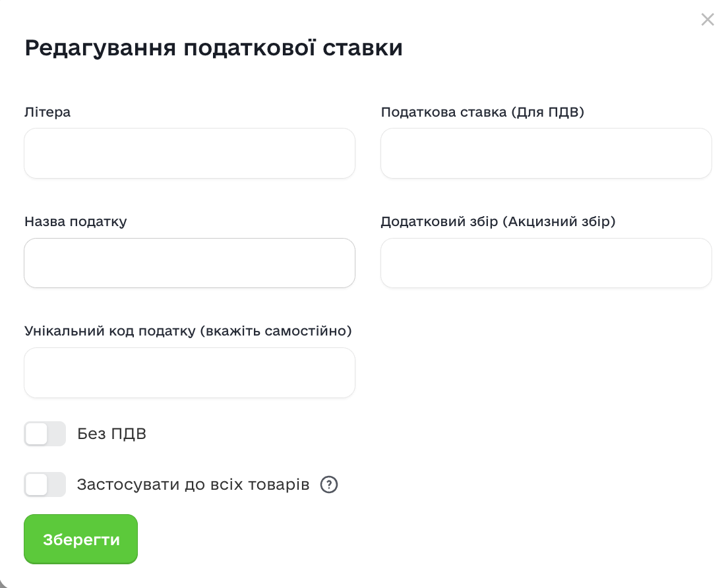Open the question mark tooltip icon
The image size is (728, 588).
[x=329, y=485]
